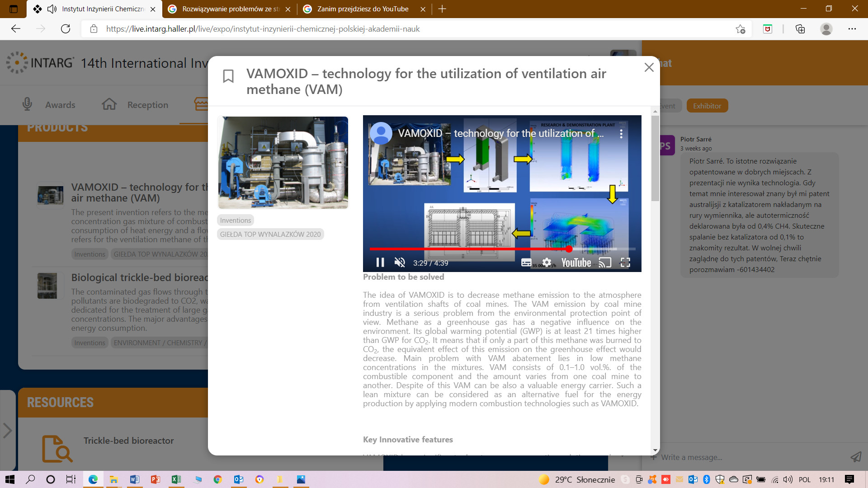Screen dimensions: 868x488
Task: Toggle YouTube subtitles
Action: [x=526, y=263]
